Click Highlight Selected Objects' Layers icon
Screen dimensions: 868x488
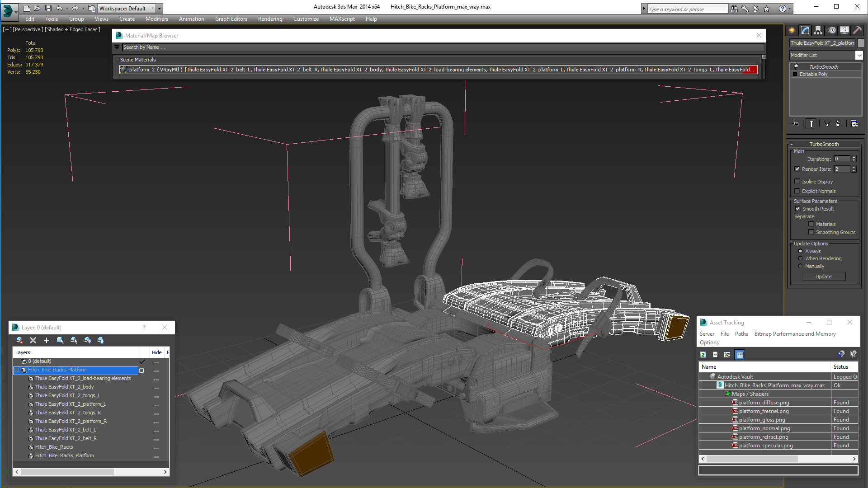[74, 340]
